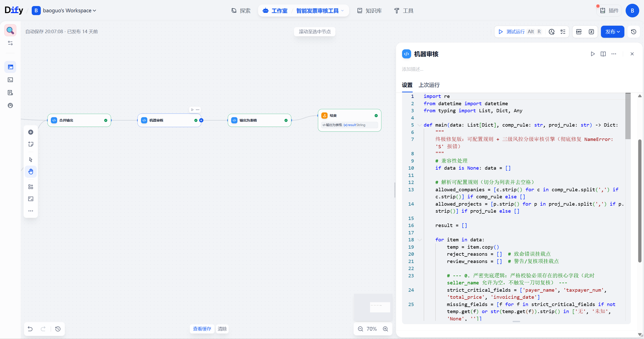Select the 结束 end node
Screen dimensions: 644x339
point(350,120)
